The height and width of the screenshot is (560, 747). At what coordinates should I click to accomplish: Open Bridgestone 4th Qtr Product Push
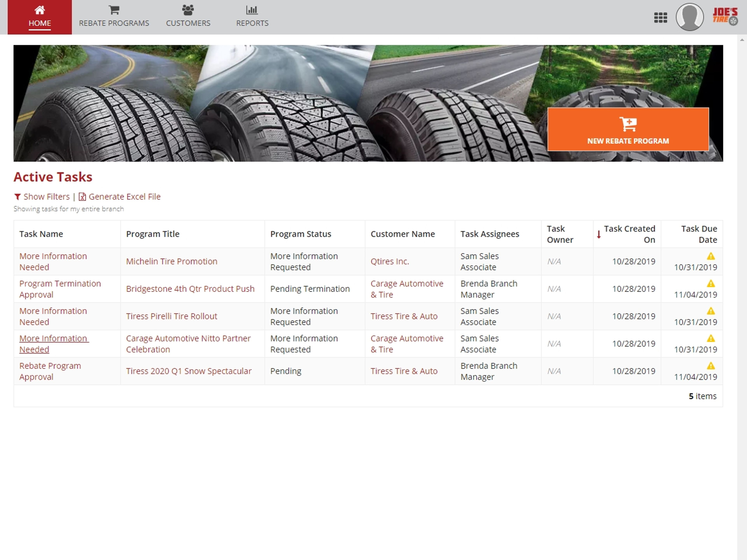[190, 289]
